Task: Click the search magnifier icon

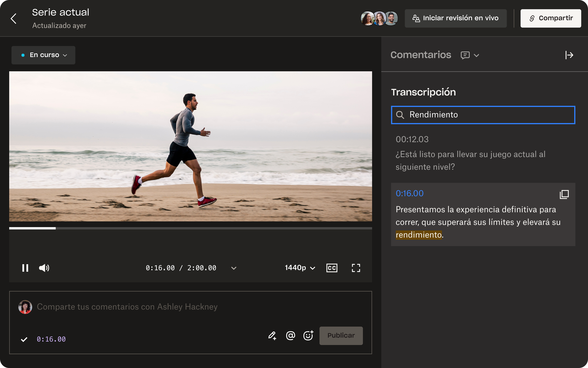Action: click(x=400, y=115)
